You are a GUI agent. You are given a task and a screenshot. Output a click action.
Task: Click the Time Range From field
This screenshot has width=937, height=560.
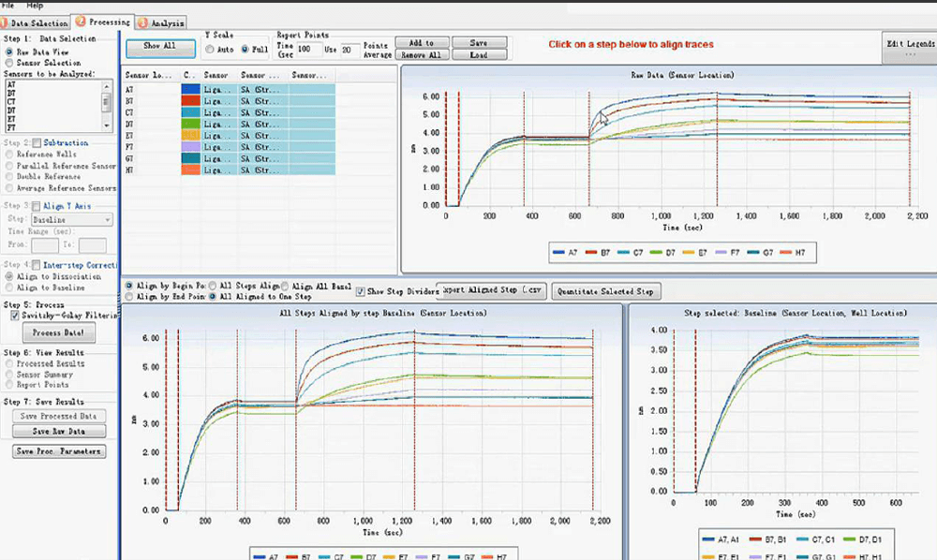tap(45, 244)
